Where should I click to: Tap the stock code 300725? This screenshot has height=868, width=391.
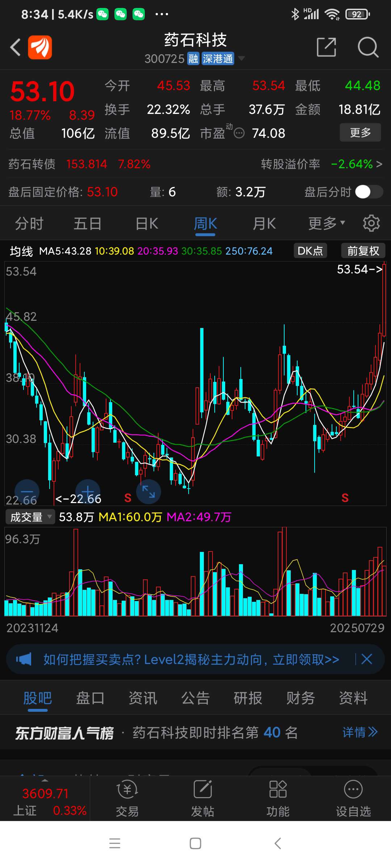(x=165, y=59)
